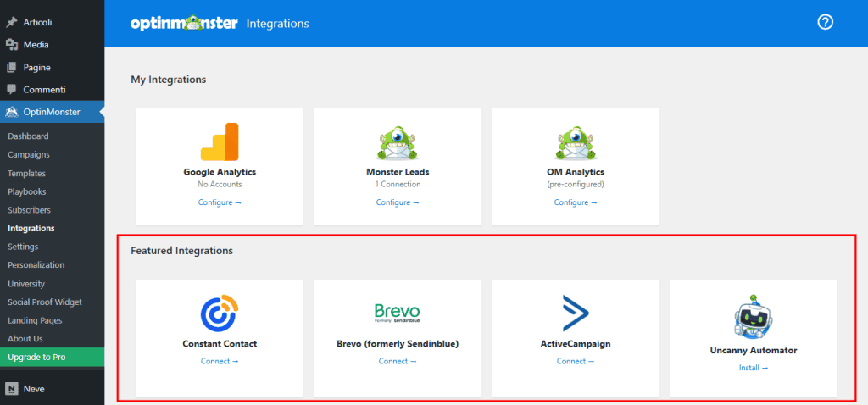868x405 pixels.
Task: Click the Articoli pin icon
Action: 12,22
